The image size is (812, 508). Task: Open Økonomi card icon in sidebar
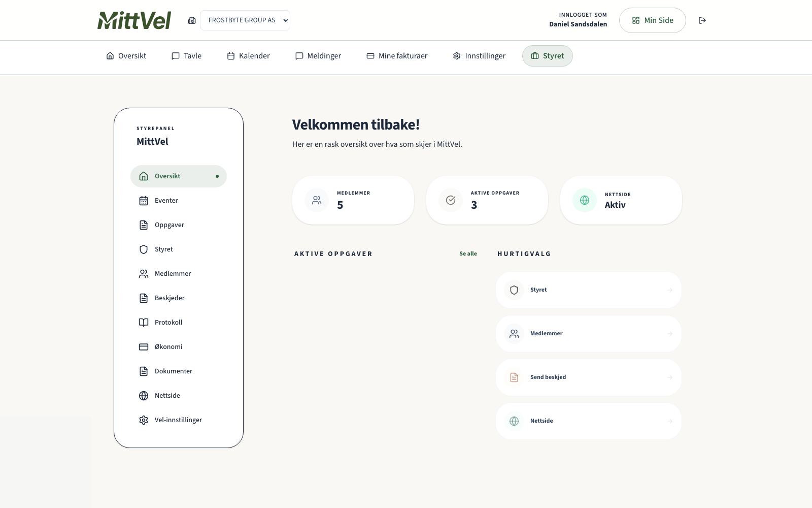pyautogui.click(x=144, y=347)
